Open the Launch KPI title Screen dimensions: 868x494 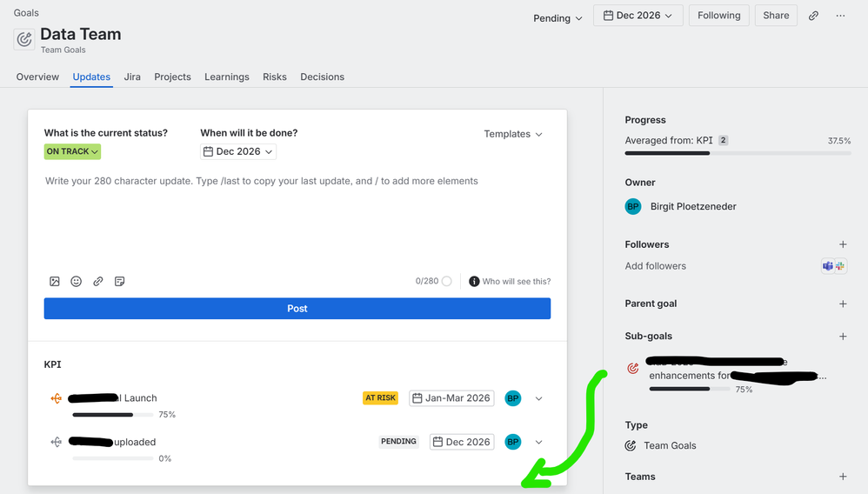point(112,398)
